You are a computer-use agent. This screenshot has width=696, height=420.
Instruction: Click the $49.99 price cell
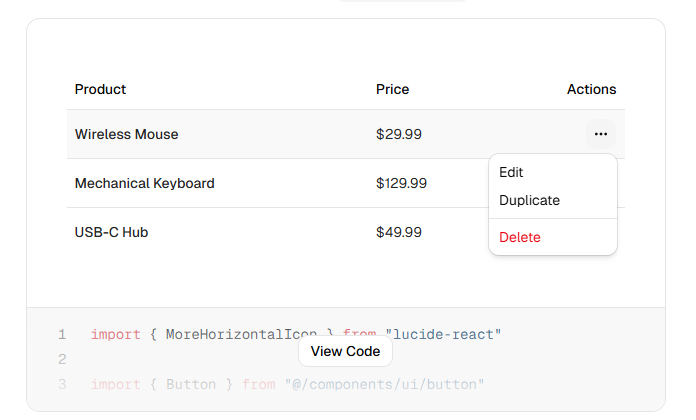pyautogui.click(x=398, y=232)
